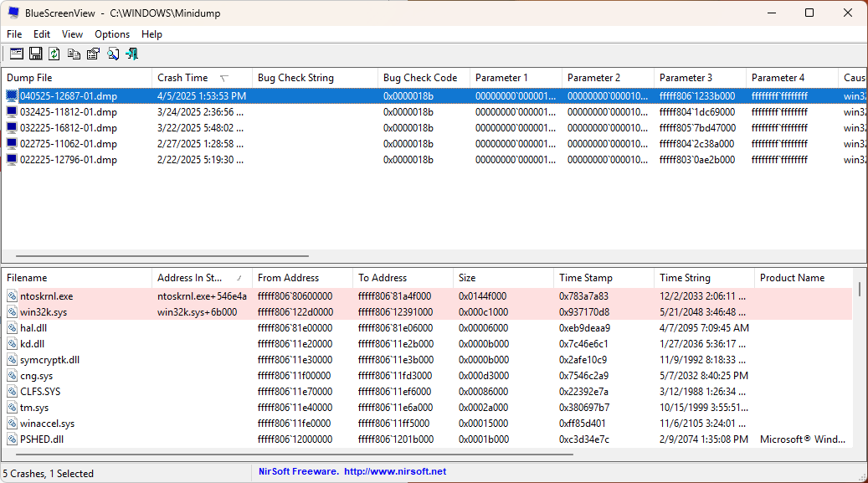Viewport: 868px width, 483px height.
Task: Open the Options menu
Action: [x=112, y=34]
